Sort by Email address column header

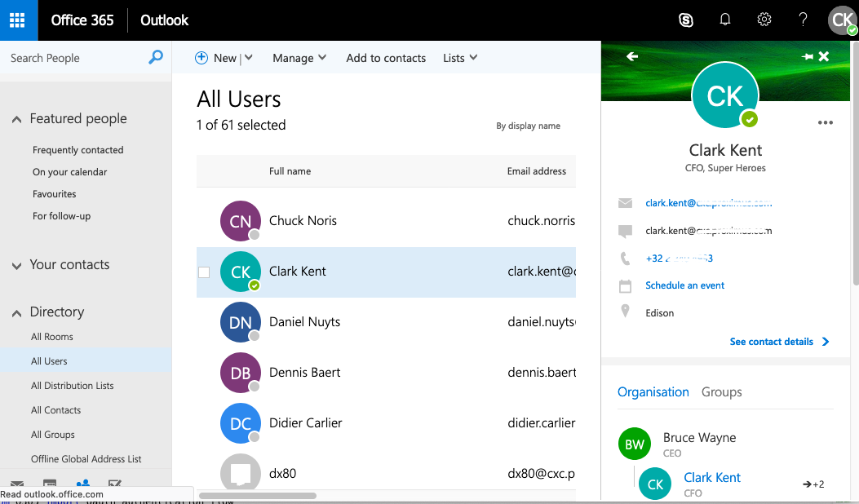coord(536,171)
